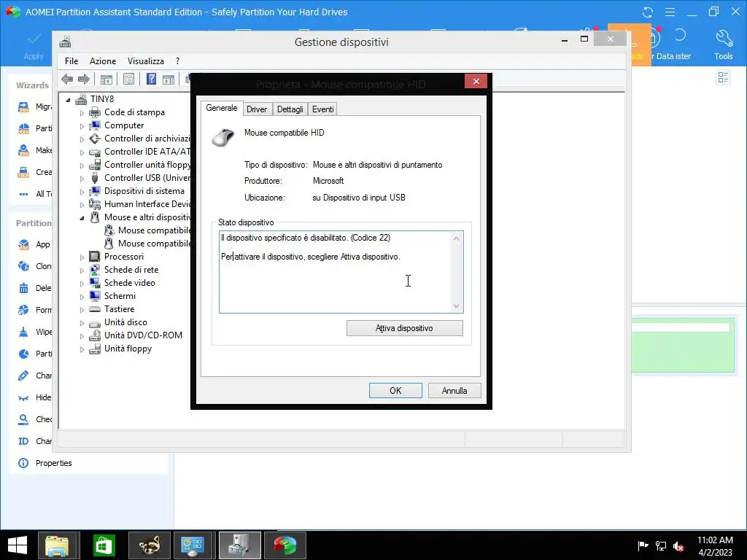Viewport: 747px width, 560px height.
Task: Open the AOMEI Properties info icon
Action: (x=23, y=463)
